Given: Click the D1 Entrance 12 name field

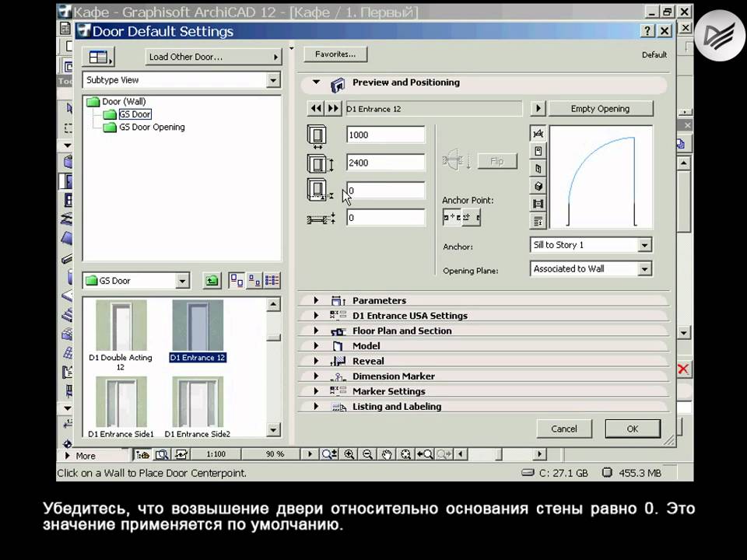Looking at the screenshot, I should pos(433,109).
